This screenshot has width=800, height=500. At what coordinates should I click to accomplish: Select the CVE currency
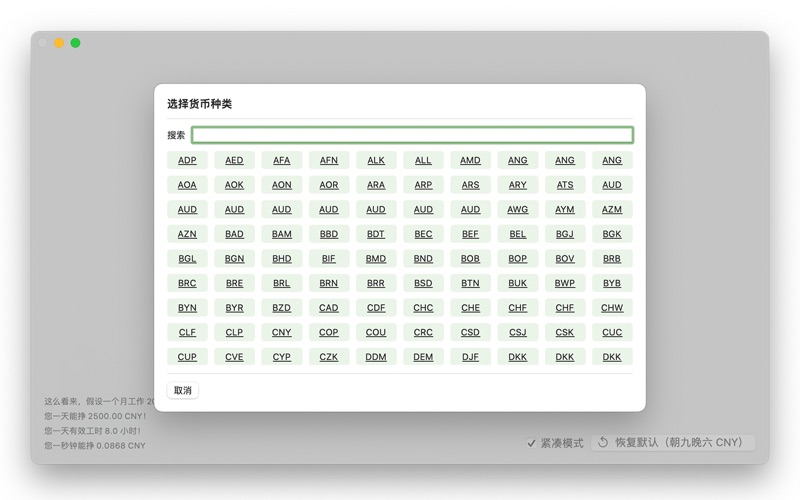point(234,357)
